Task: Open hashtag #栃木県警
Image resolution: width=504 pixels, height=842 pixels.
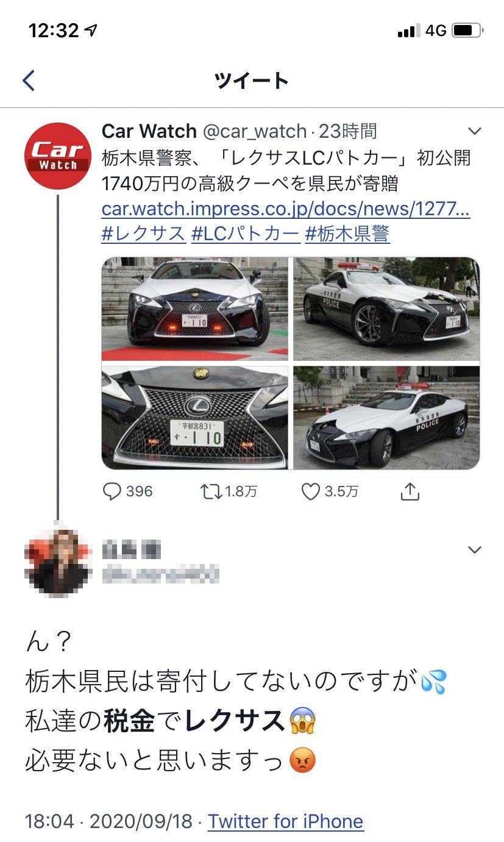Action: pyautogui.click(x=347, y=234)
